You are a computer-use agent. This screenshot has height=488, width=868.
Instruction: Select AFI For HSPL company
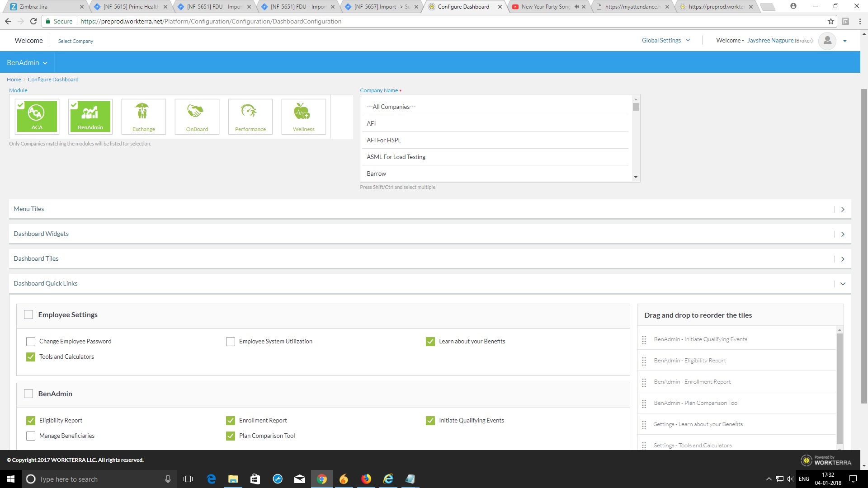[x=495, y=140]
